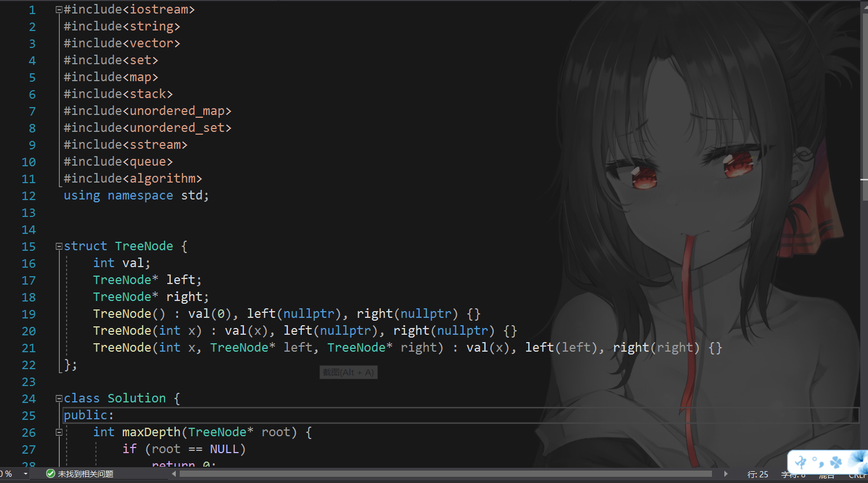Click the 混合 encoding indicator
The height and width of the screenshot is (483, 868).
tap(826, 475)
